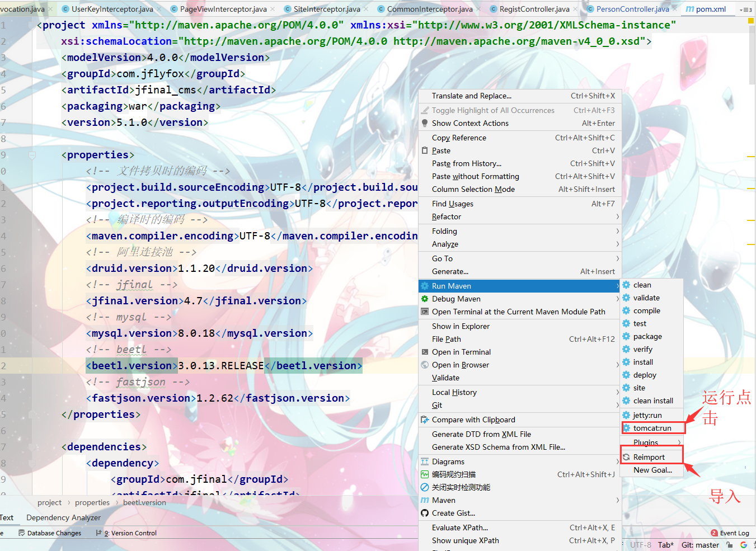Select Paste from History...
This screenshot has width=756, height=551.
pos(520,163)
